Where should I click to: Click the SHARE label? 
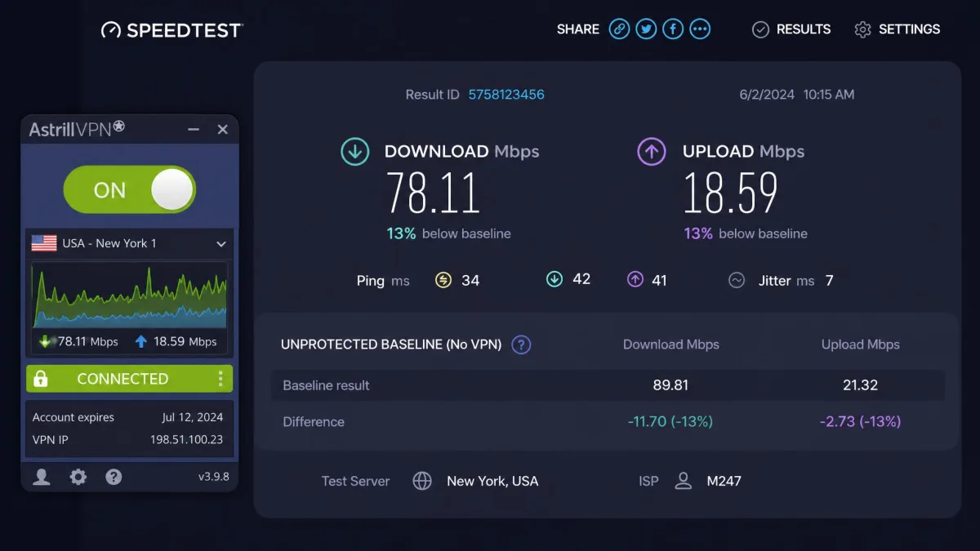tap(578, 29)
